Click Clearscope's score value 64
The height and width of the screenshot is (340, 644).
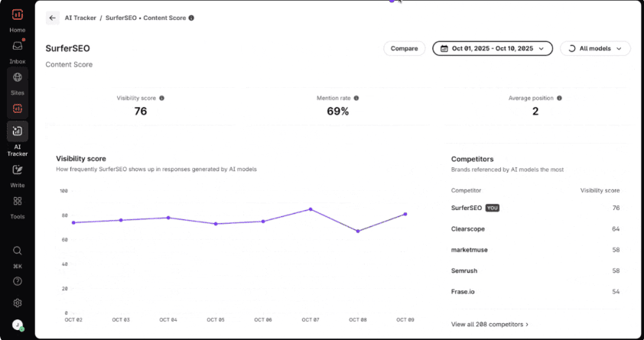click(x=616, y=229)
